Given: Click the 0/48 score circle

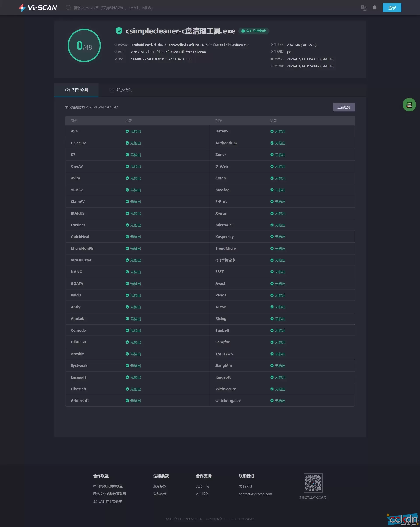Looking at the screenshot, I should click(84, 46).
